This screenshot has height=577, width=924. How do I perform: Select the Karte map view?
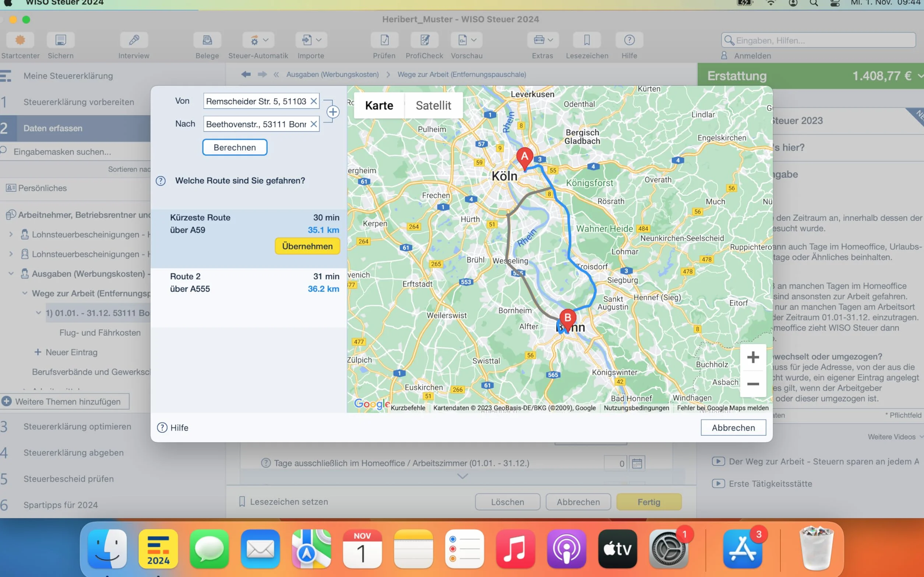379,105
